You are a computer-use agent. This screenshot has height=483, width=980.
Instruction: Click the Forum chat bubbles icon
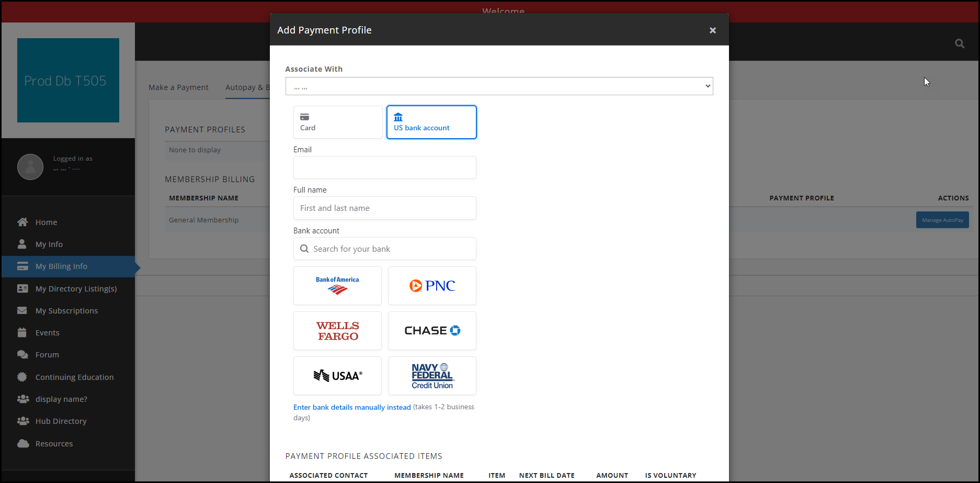coord(22,354)
